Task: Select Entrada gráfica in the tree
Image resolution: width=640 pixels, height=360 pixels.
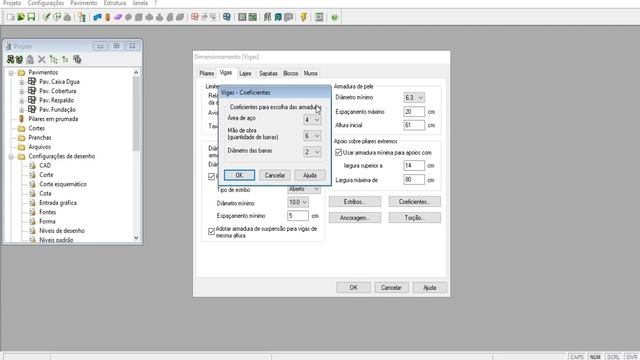Action: click(x=58, y=203)
